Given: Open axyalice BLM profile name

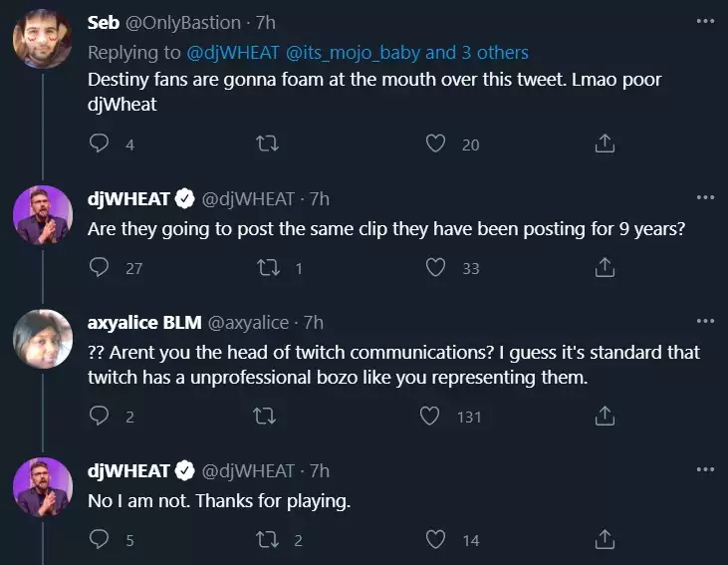Looking at the screenshot, I should (144, 322).
